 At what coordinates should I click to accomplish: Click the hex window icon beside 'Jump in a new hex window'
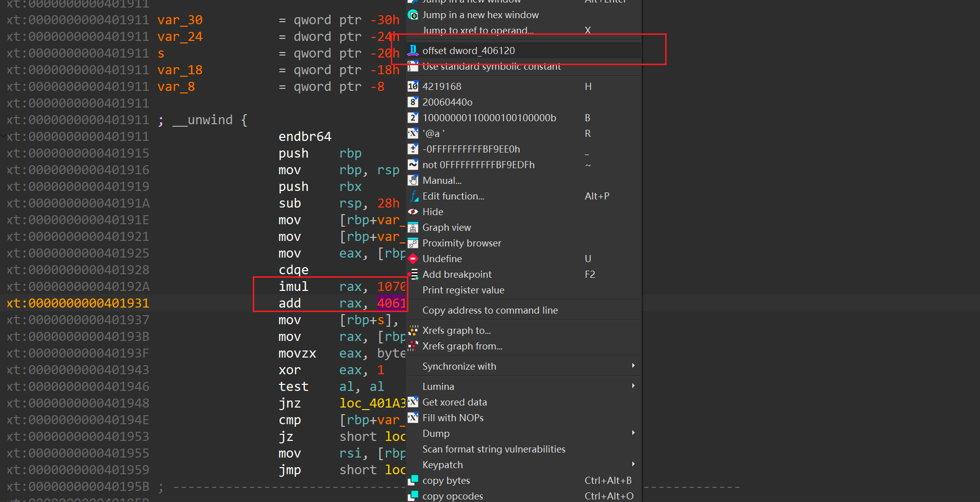(x=413, y=15)
